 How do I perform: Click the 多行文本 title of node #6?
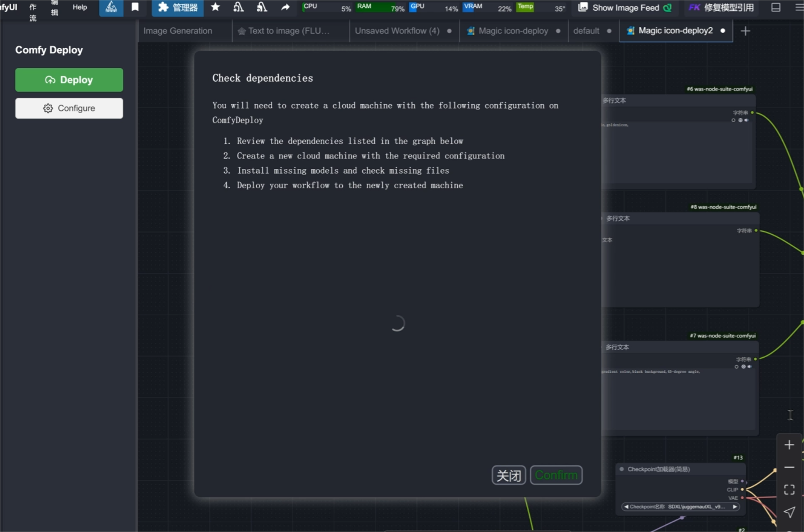coord(614,101)
